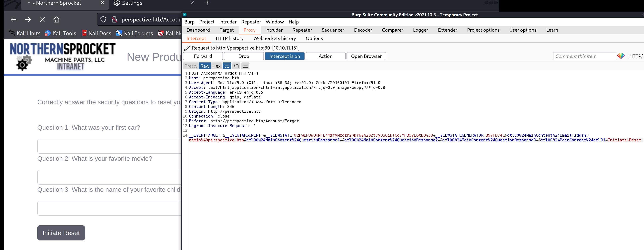
Task: Toggle the Intercept is on button
Action: click(x=285, y=56)
